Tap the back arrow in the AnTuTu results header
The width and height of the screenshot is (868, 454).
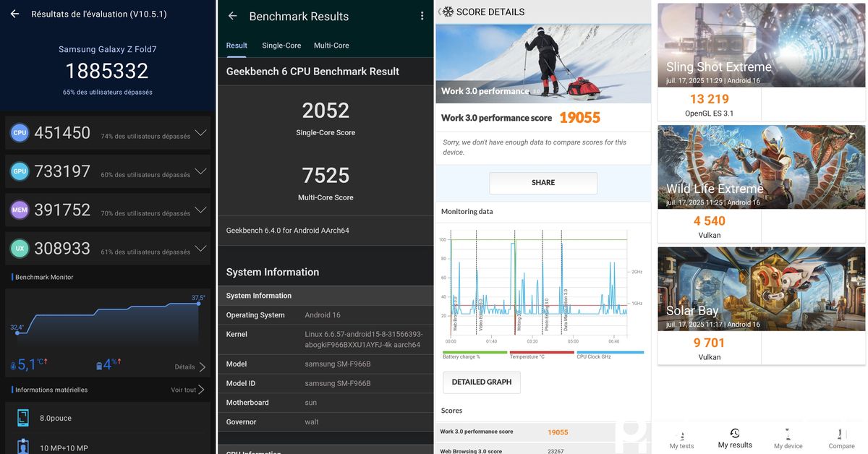click(x=14, y=14)
